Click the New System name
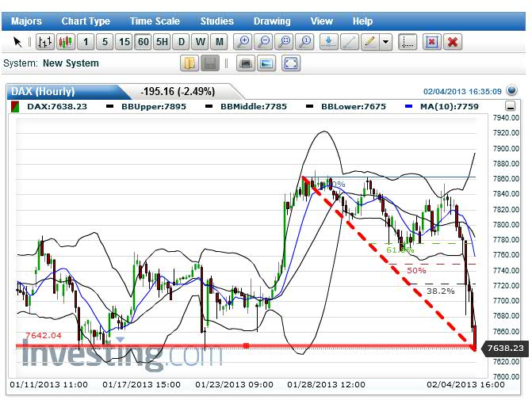This screenshot has height=400, width=532. [71, 63]
